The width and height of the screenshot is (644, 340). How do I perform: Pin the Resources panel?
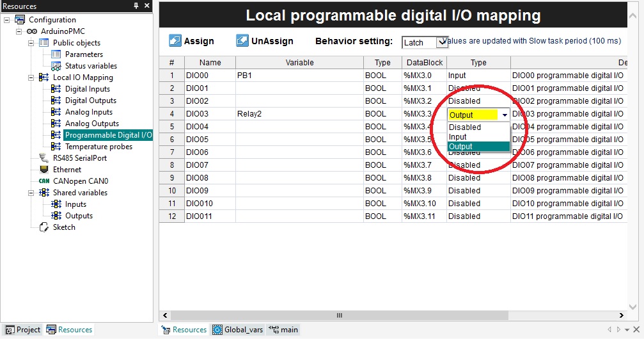(136, 6)
